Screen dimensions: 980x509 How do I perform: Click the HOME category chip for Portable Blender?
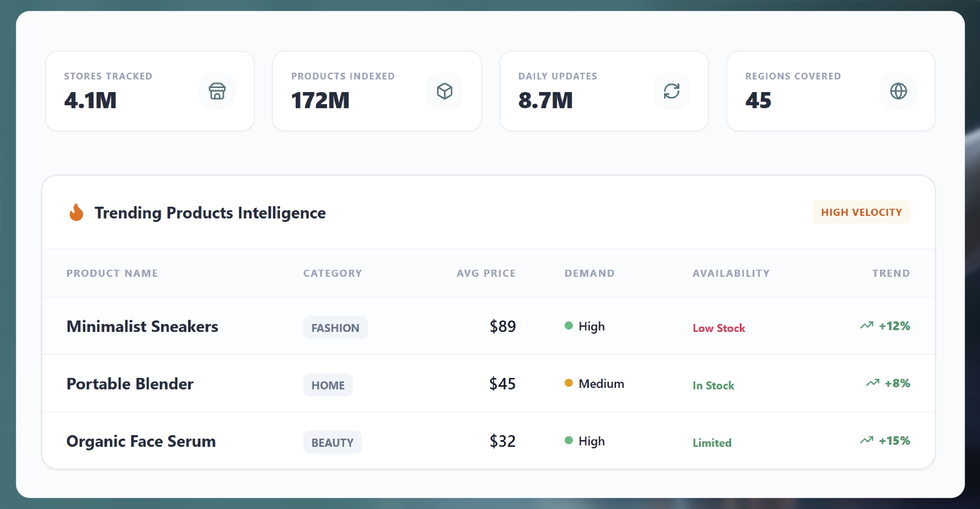328,385
